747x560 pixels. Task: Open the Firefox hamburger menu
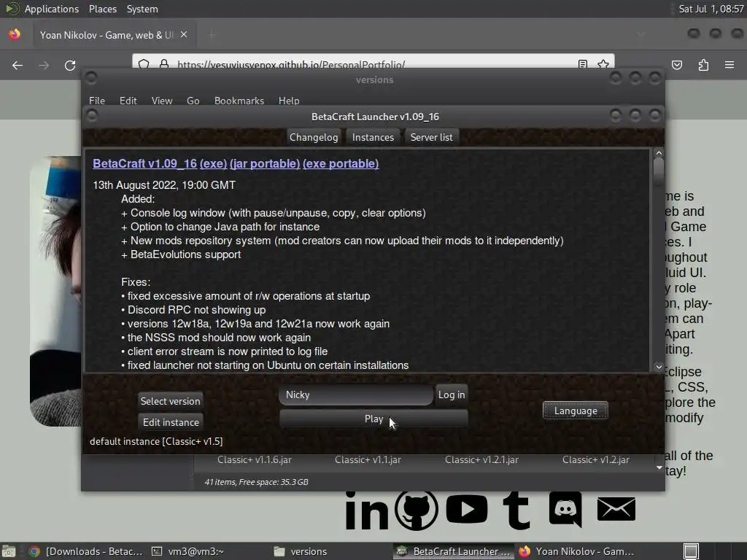tap(729, 65)
